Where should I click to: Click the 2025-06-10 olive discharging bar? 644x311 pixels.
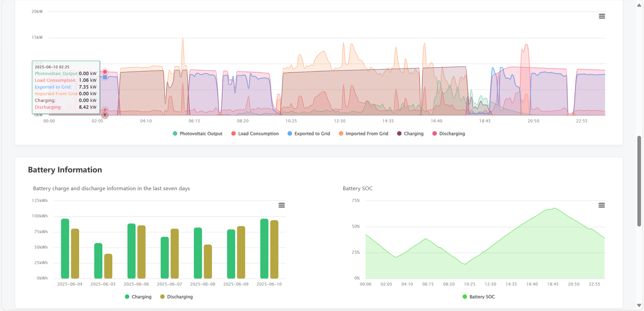[x=274, y=249]
